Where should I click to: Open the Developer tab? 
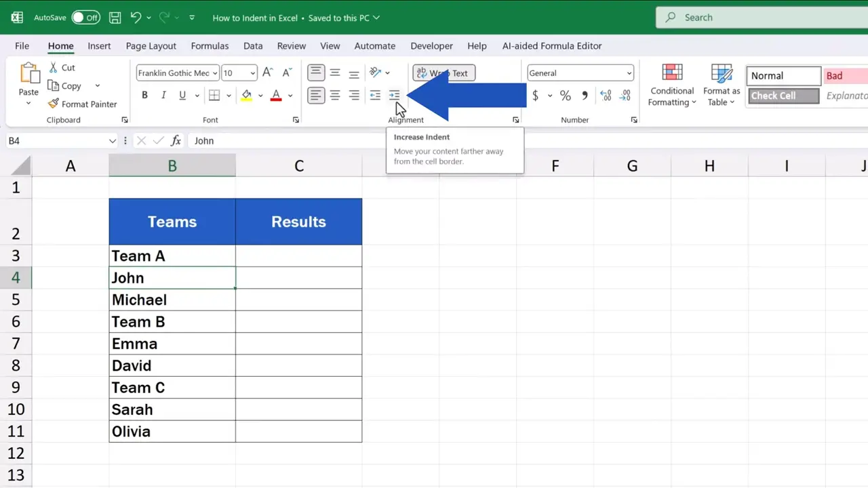point(431,45)
